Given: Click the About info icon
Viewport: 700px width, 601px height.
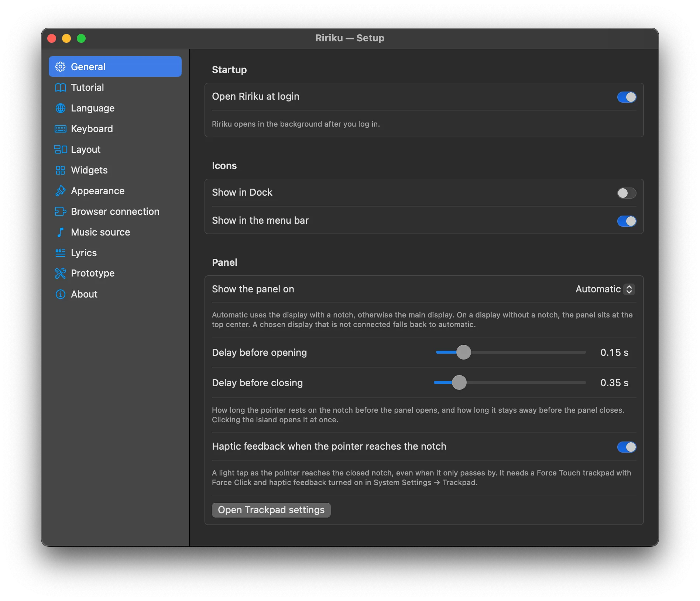Looking at the screenshot, I should click(60, 294).
